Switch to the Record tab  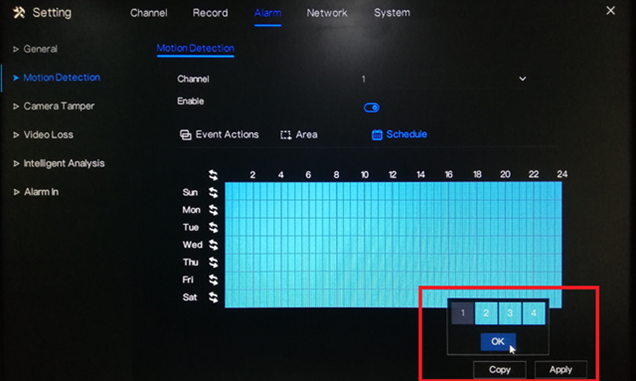pyautogui.click(x=210, y=13)
